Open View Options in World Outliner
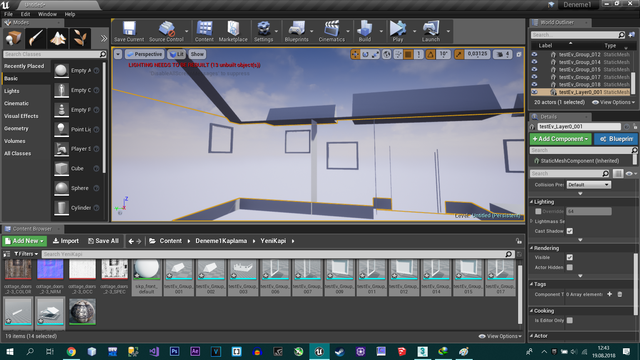 pos(613,102)
